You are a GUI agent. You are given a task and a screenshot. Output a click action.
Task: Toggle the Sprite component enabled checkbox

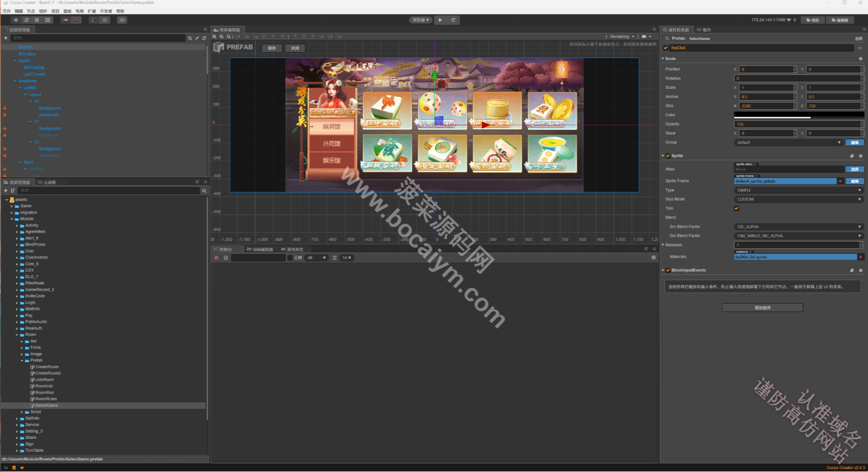668,156
